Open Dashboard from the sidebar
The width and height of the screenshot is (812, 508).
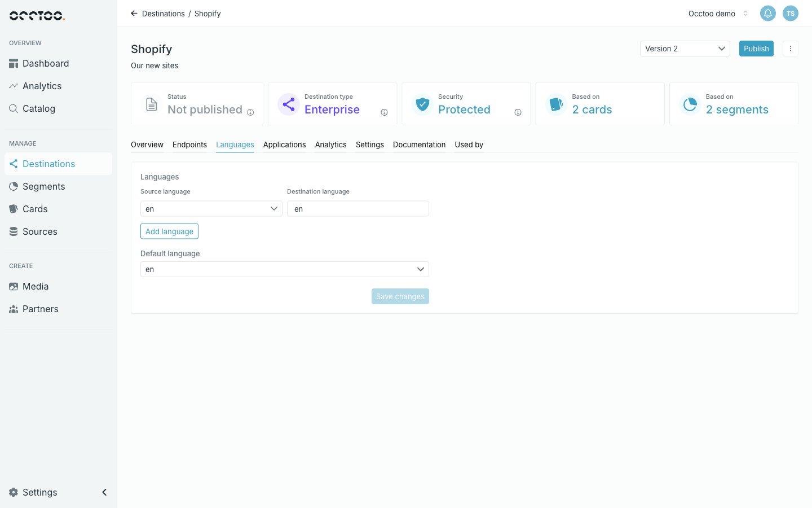(x=58, y=63)
